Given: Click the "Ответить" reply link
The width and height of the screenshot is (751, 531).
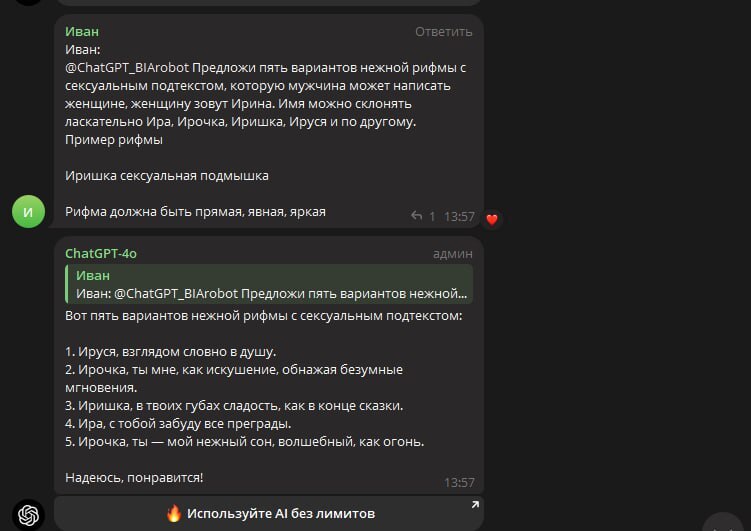Looking at the screenshot, I should [444, 32].
